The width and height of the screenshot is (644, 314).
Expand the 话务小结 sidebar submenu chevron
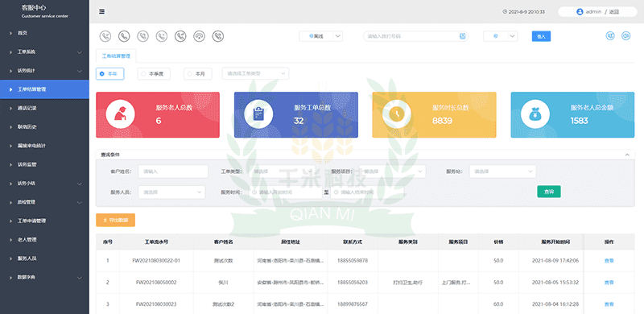pyautogui.click(x=79, y=184)
